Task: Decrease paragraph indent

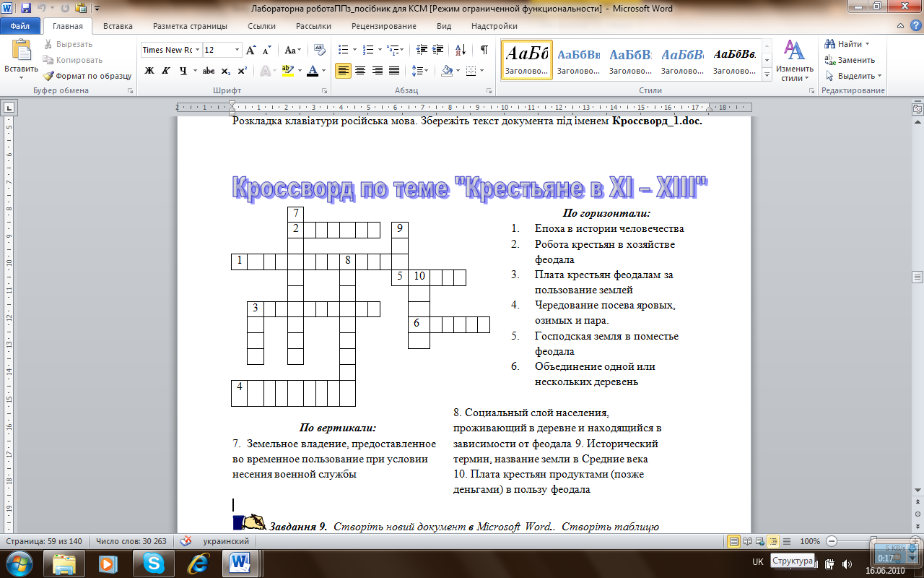Action: click(x=422, y=50)
